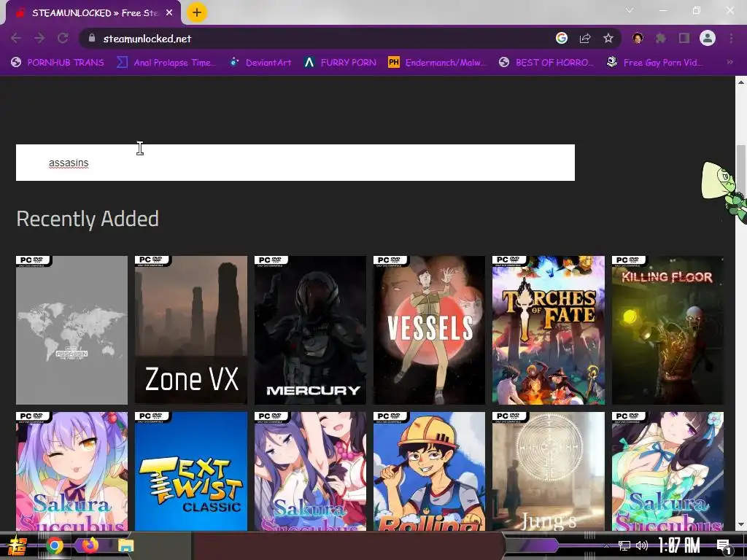Open the Torches of Fate game cover
This screenshot has width=747, height=560.
[549, 330]
